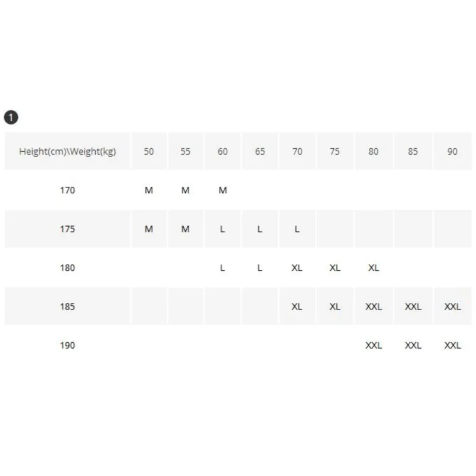Click L size for 180 height, 60 weight
Screen dimensions: 476x476
coord(223,268)
